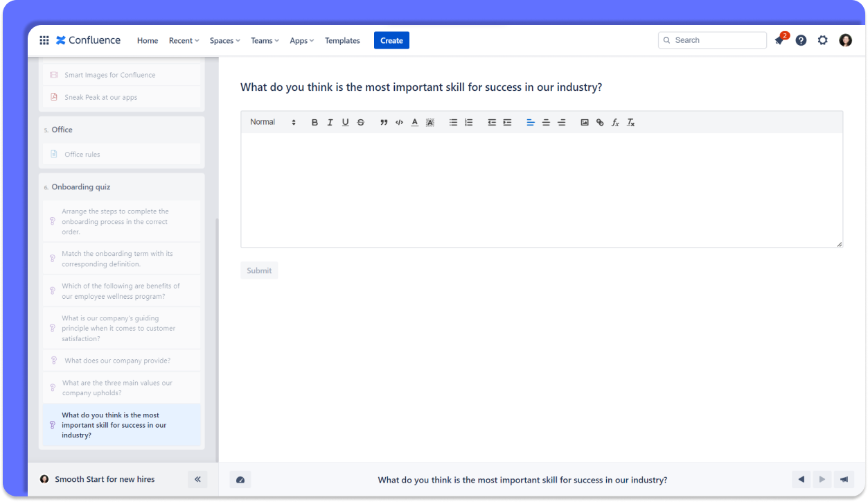The image size is (868, 502).
Task: Open the text color picker
Action: (414, 123)
